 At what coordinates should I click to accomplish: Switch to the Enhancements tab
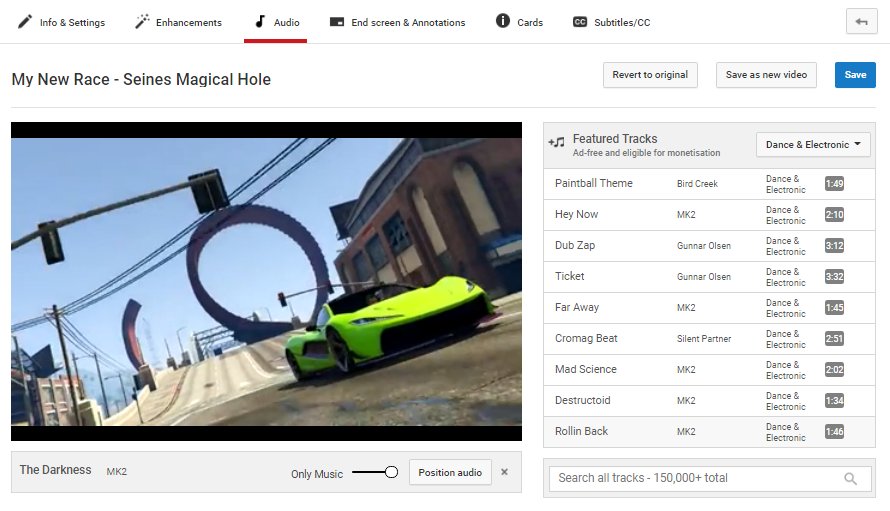pyautogui.click(x=178, y=22)
